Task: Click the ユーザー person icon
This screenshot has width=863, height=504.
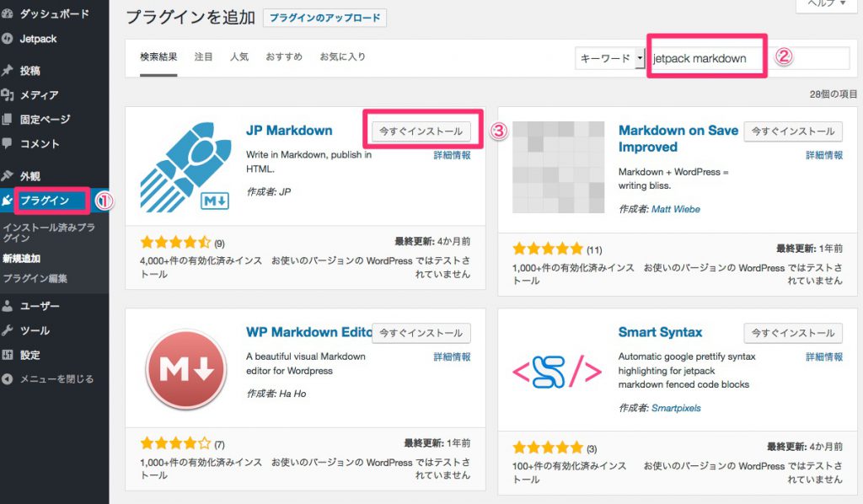Action: coord(7,306)
